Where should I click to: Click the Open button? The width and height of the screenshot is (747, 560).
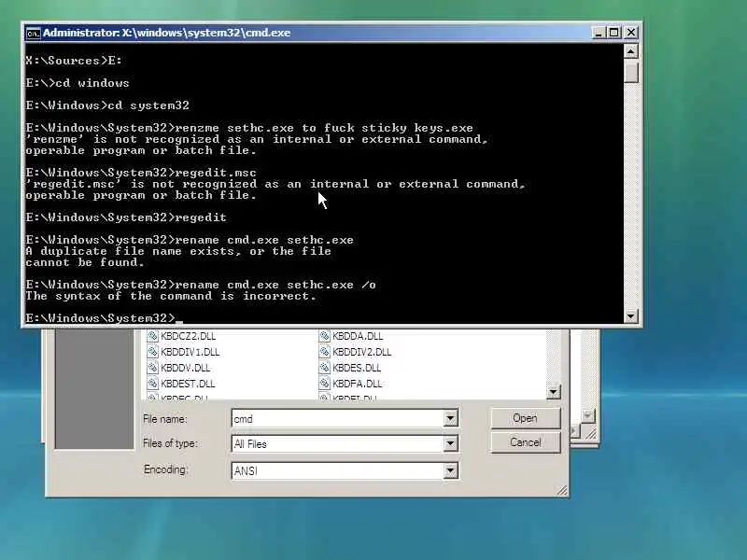pyautogui.click(x=526, y=418)
